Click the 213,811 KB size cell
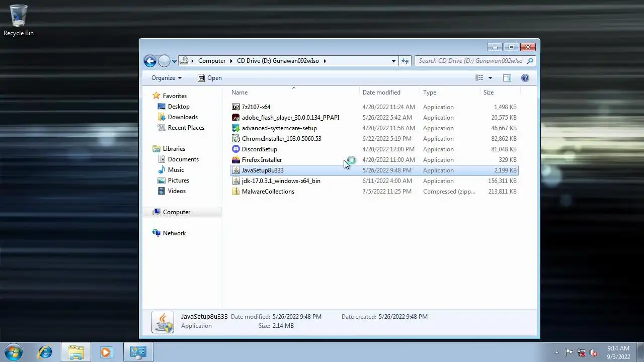This screenshot has height=362, width=644. click(x=502, y=192)
